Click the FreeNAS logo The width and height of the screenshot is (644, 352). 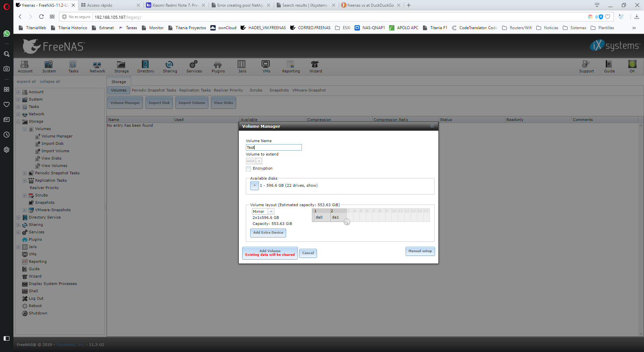(54, 46)
